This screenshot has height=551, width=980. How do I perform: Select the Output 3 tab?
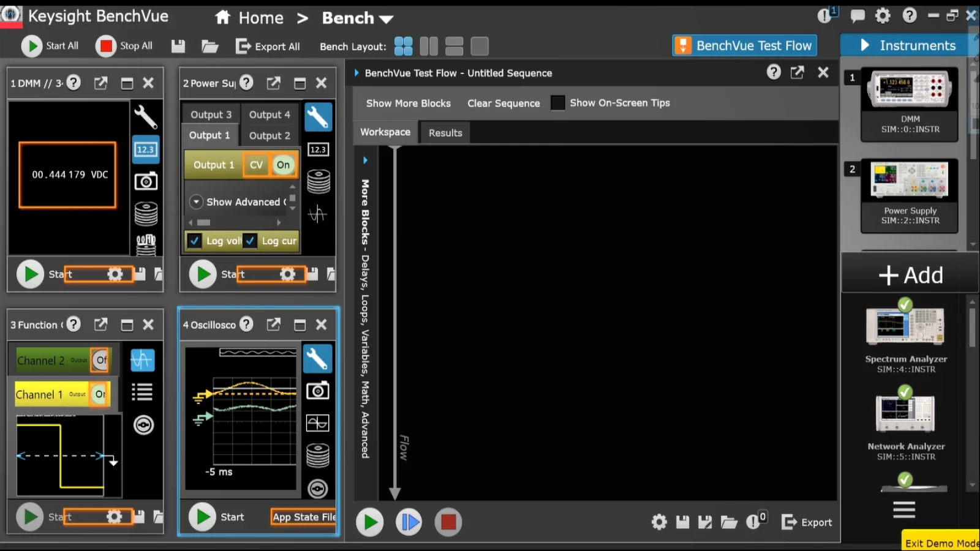click(x=211, y=114)
